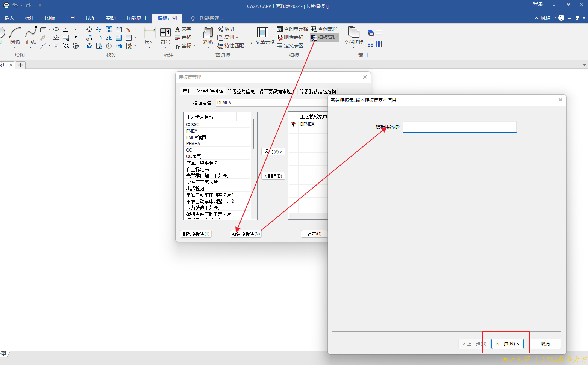
Task: Click the 模板管理 template manager icon
Action: click(x=314, y=38)
